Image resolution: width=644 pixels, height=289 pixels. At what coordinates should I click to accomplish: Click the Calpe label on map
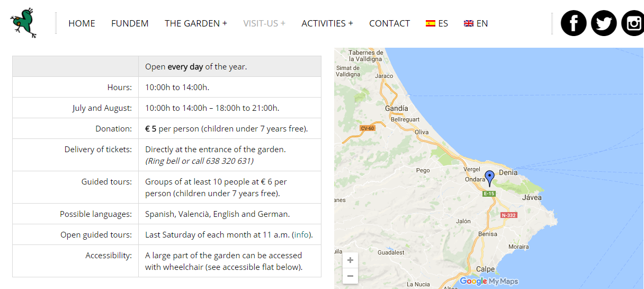pyautogui.click(x=485, y=269)
